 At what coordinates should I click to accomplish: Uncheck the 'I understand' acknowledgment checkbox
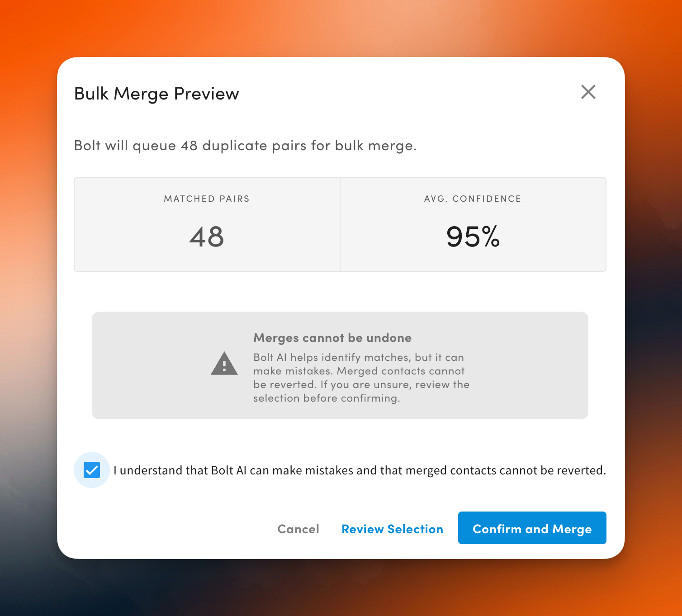pos(92,470)
